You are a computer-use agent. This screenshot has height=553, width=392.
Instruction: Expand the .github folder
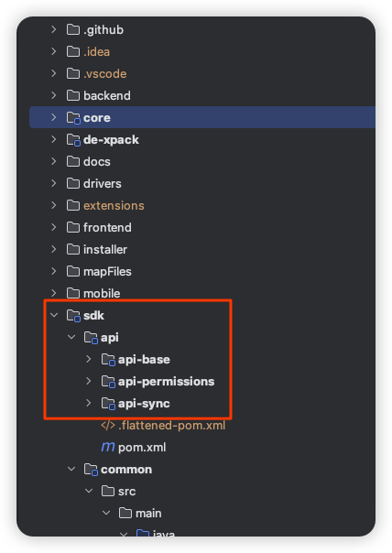(54, 29)
